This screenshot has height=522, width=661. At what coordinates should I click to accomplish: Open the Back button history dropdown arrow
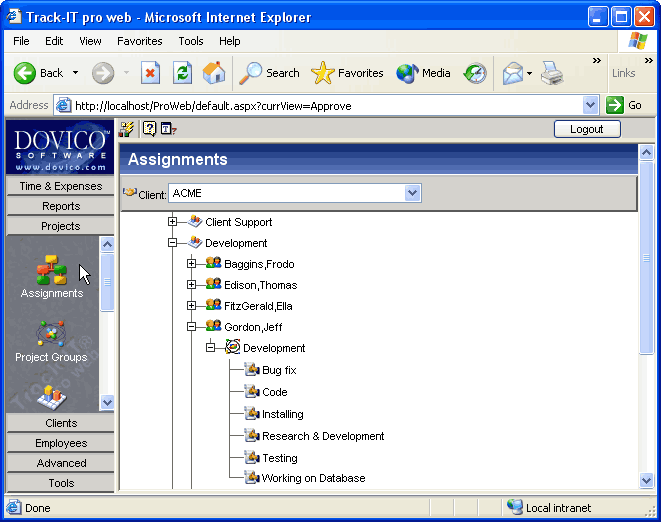75,73
